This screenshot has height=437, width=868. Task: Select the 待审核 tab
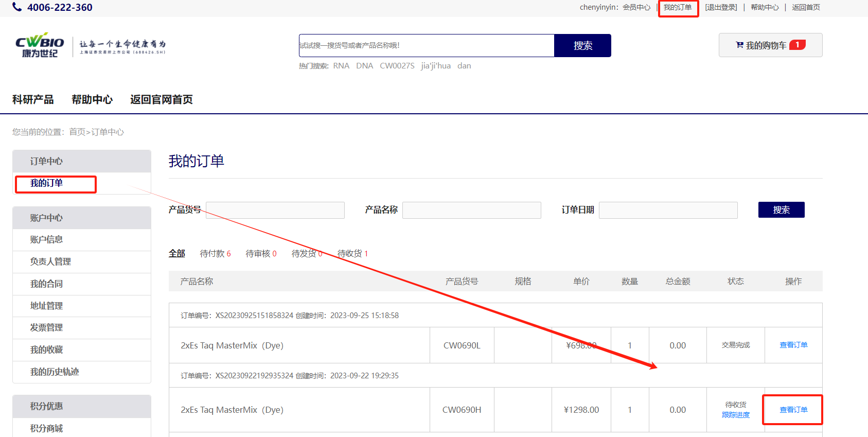tap(261, 253)
